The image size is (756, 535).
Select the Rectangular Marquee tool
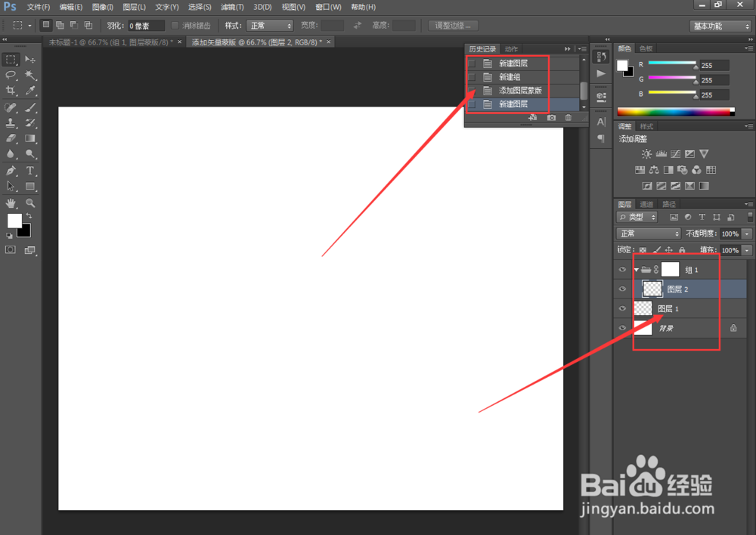point(11,60)
